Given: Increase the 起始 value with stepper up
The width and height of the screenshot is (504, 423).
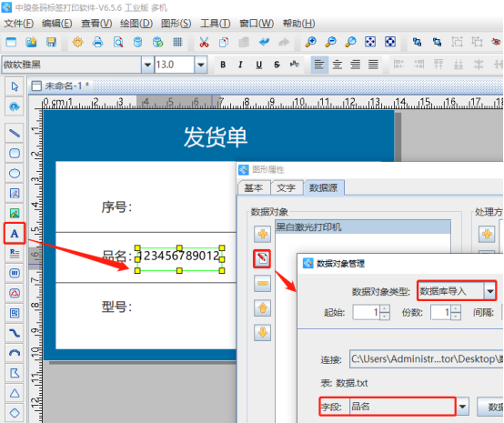Looking at the screenshot, I should tap(385, 308).
